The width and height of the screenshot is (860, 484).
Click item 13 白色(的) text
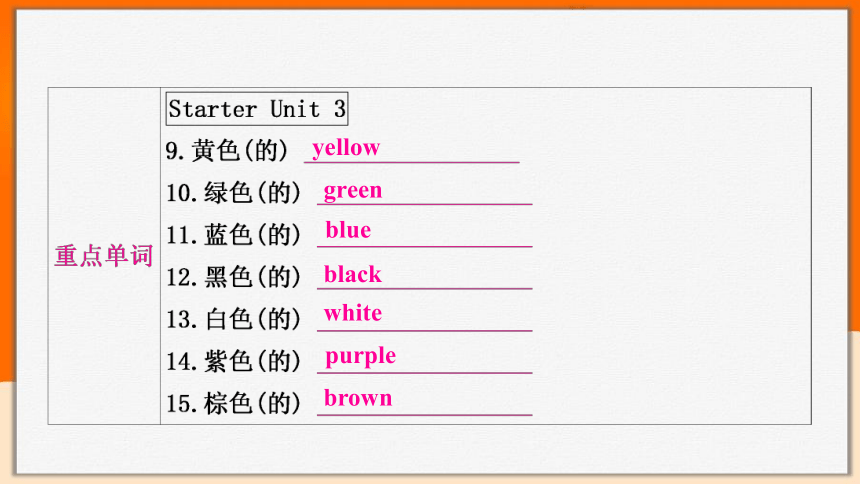[x=234, y=319]
